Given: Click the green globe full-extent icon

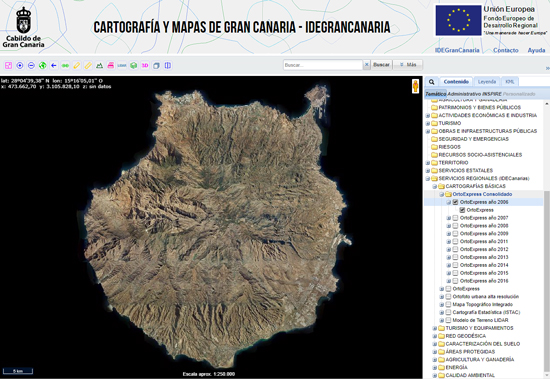Looking at the screenshot, I should coord(42,65).
